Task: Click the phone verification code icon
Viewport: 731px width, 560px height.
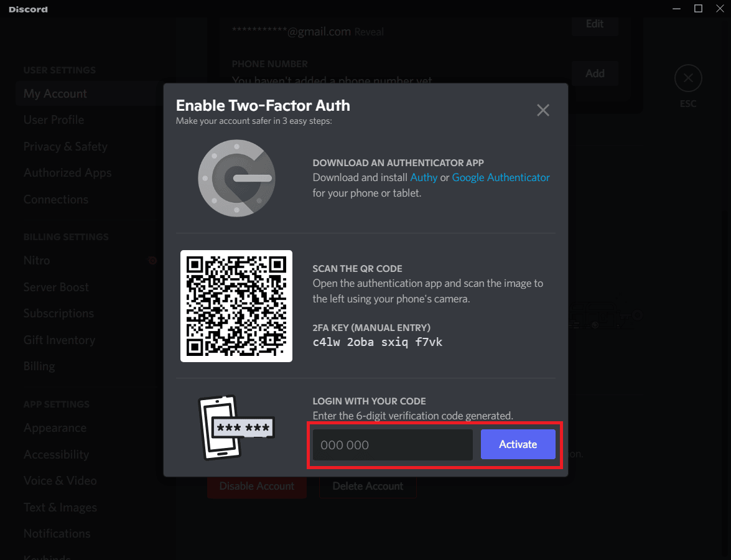Action: coord(236,427)
